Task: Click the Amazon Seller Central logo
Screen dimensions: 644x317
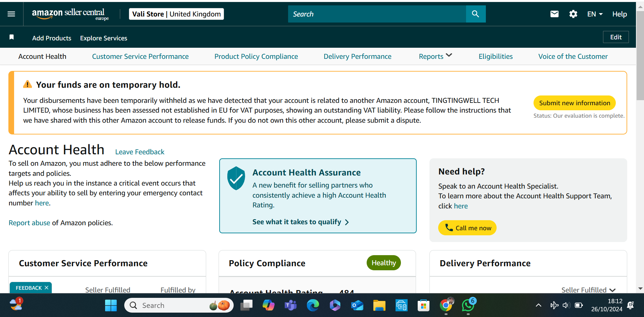Action: point(70,14)
